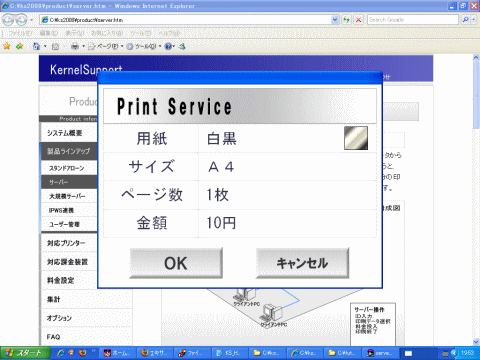Click the monochrome paper color swatch
The image size is (480, 360).
tap(356, 138)
